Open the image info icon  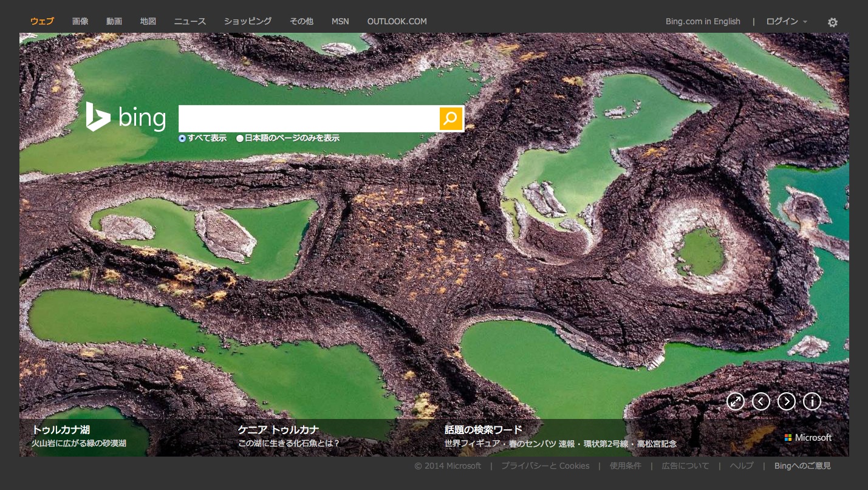tap(812, 401)
